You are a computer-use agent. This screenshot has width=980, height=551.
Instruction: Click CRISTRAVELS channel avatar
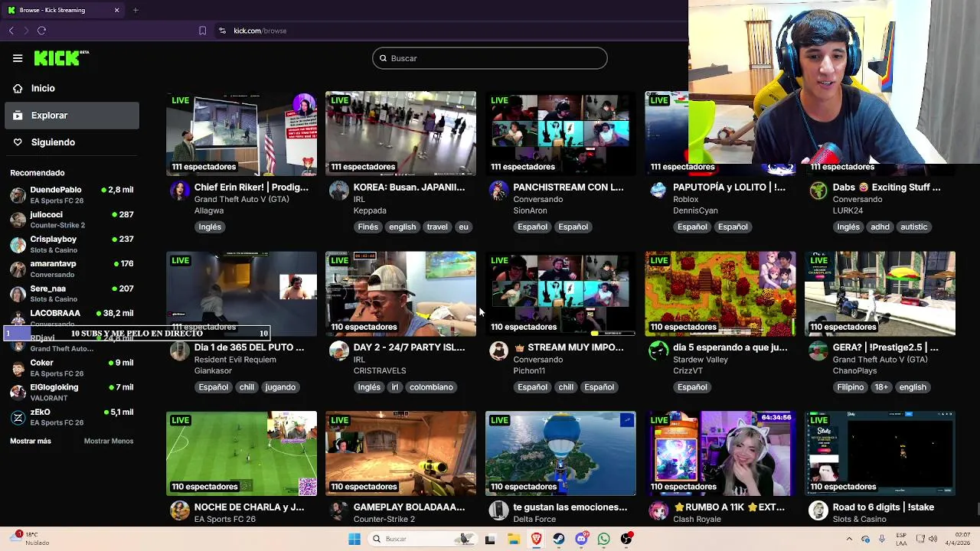click(x=339, y=350)
